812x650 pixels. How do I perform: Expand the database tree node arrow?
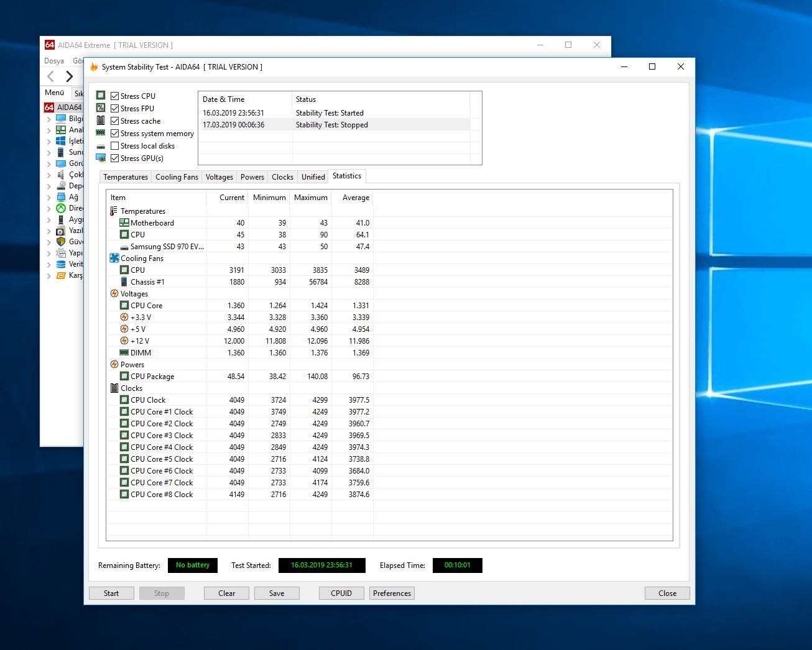click(x=49, y=265)
